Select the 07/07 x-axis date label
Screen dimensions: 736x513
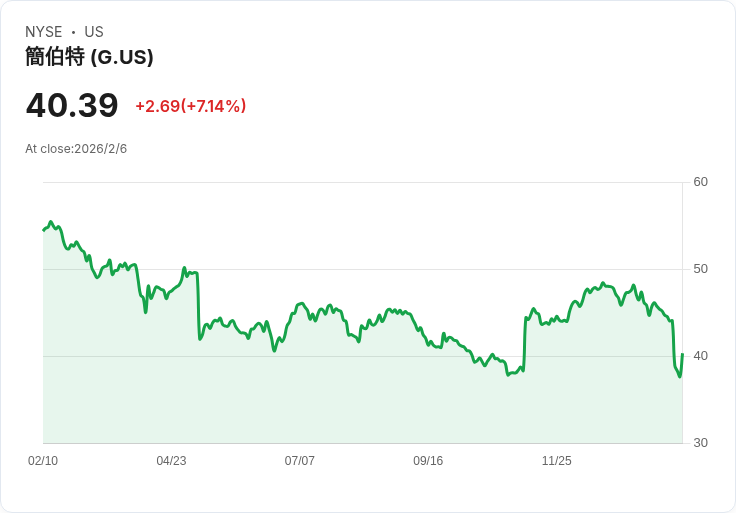coord(299,461)
